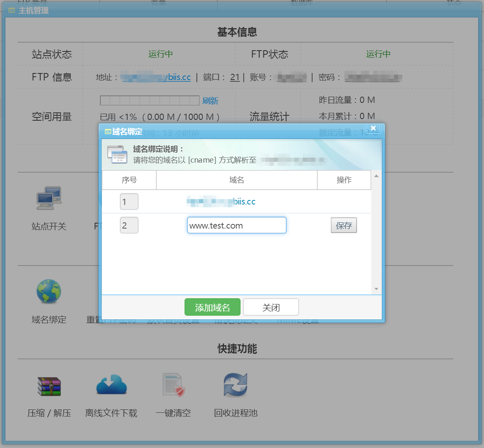Launch 离线文件下载 cloud download icon
Screen dimensions: 484x448
pos(111,385)
